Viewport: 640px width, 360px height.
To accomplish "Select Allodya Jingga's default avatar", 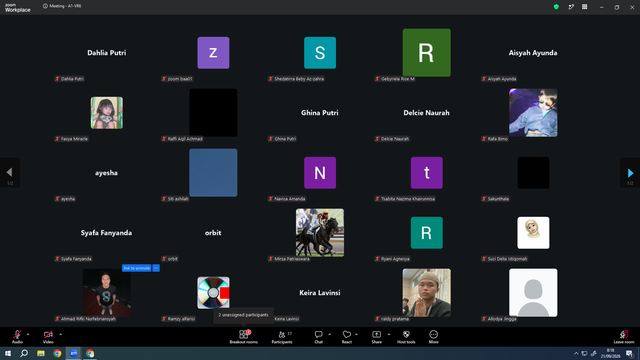I will (533, 293).
